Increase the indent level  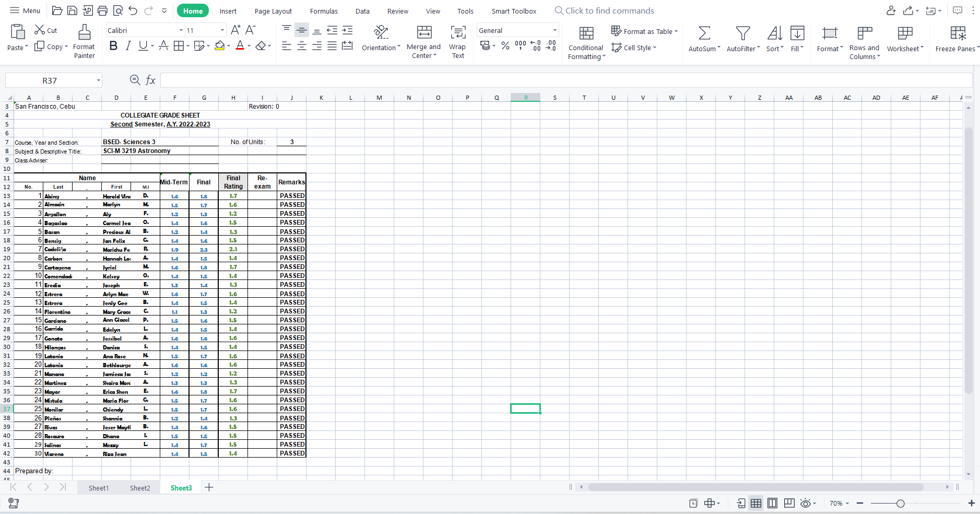coord(347,30)
